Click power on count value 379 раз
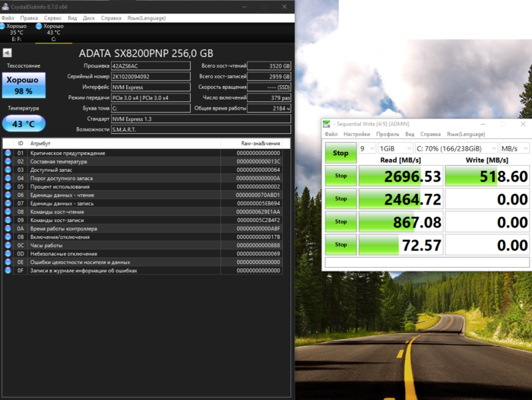Image resolution: width=532 pixels, height=400 pixels. pyautogui.click(x=269, y=97)
